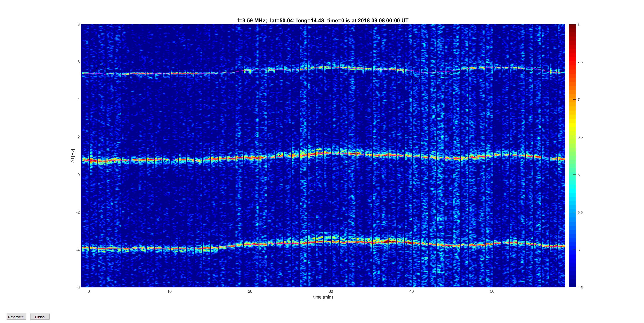Click the x-axis tick label 50
The width and height of the screenshot is (644, 323).
click(x=492, y=291)
